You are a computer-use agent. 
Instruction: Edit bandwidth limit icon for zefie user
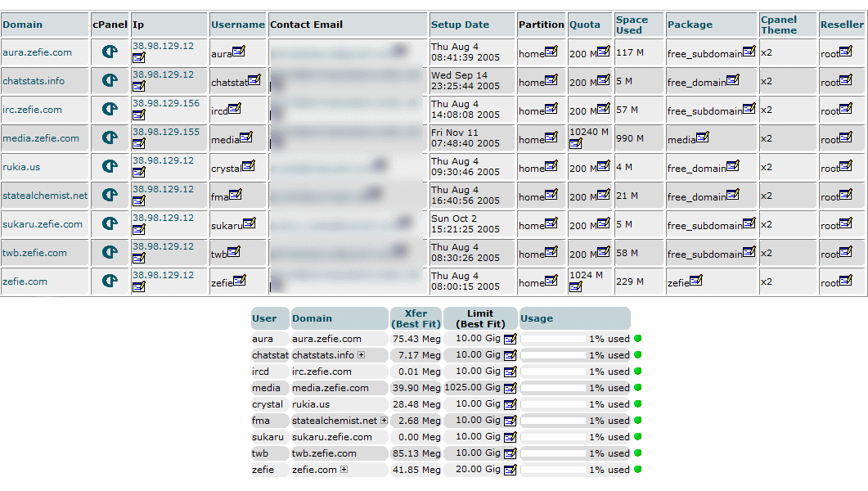tap(510, 470)
